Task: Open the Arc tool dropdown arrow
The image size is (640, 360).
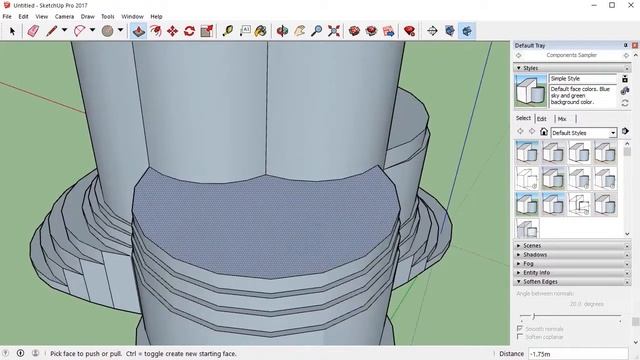Action: [92, 30]
